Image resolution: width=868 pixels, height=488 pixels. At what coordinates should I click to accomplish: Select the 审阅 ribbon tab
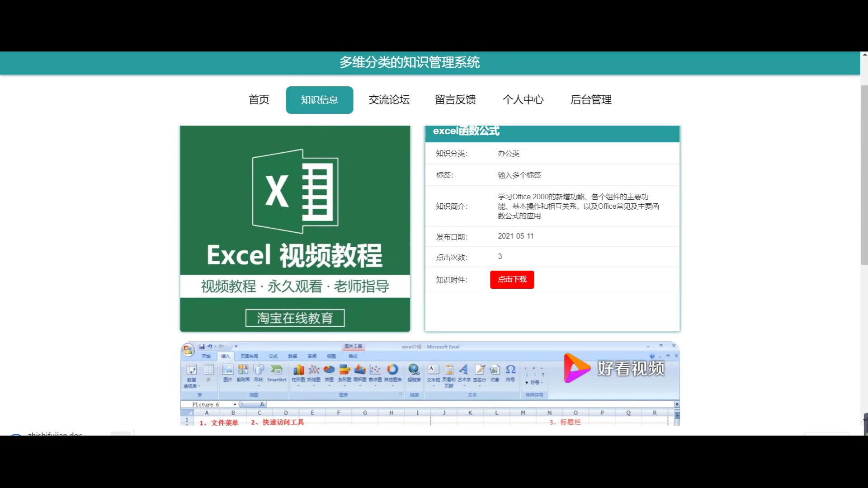point(312,356)
